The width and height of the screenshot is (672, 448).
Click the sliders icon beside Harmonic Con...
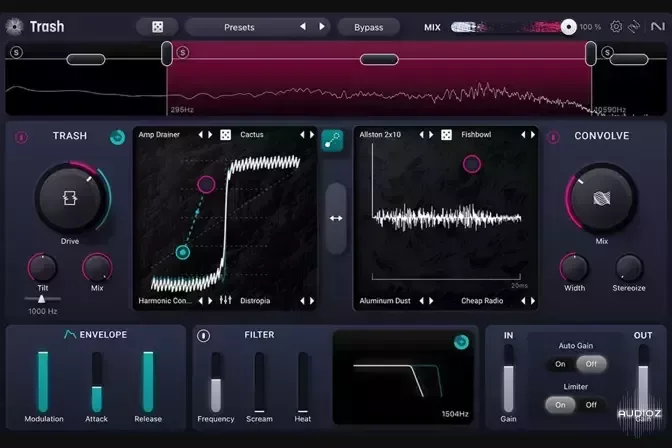click(x=225, y=300)
